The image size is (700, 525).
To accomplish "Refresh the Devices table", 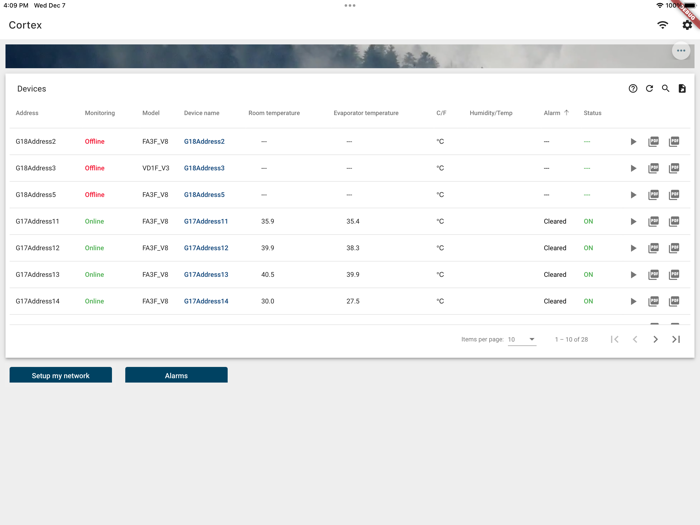I will coord(649,88).
